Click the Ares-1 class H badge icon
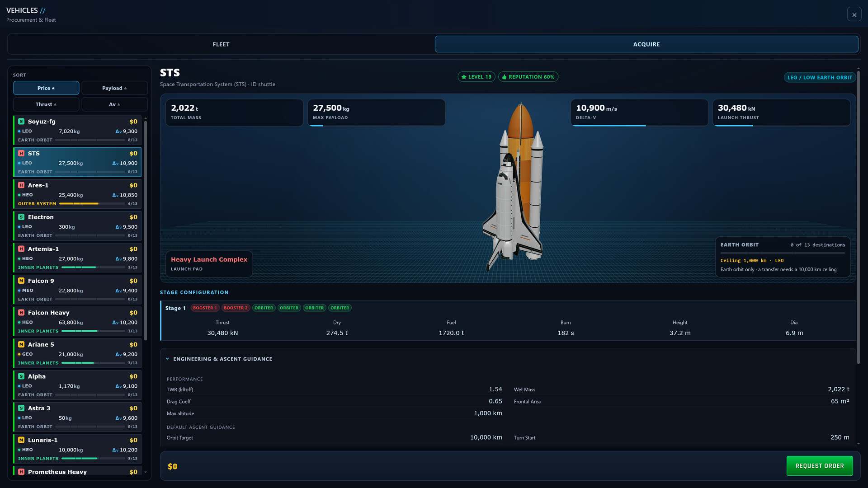Image resolution: width=868 pixels, height=488 pixels. click(21, 185)
